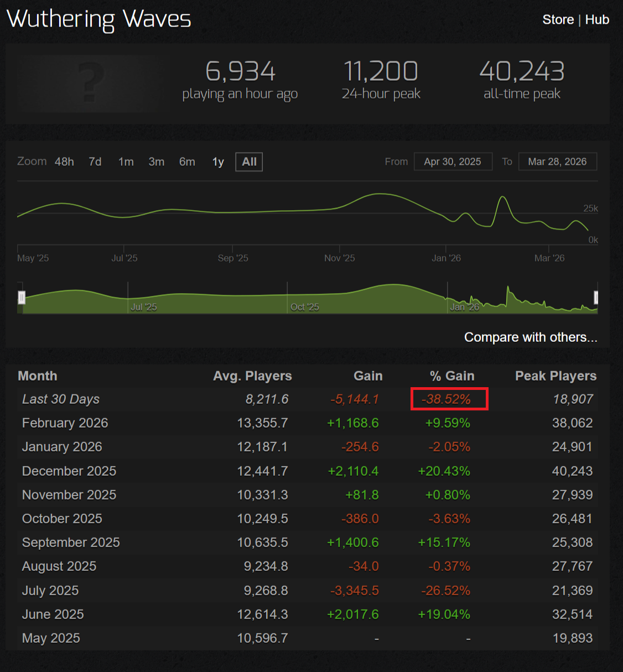Grab the left navigator range handle
This screenshot has width=623, height=672.
[x=22, y=298]
